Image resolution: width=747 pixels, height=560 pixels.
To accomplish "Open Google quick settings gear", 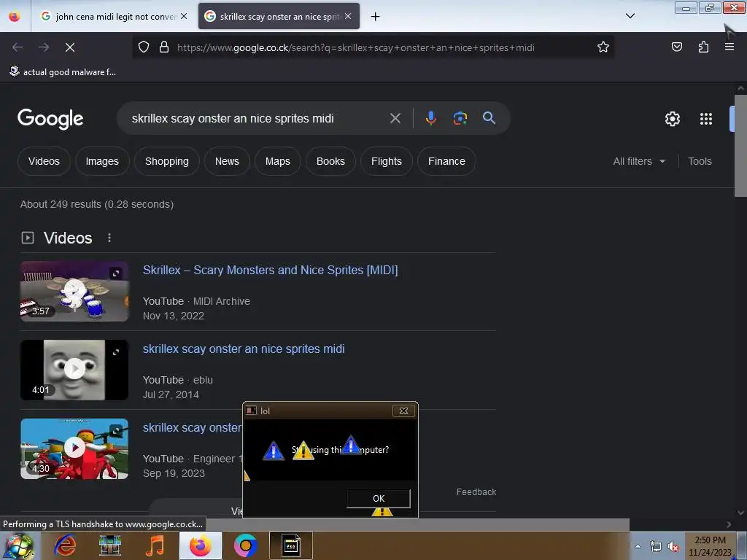I will tap(672, 119).
